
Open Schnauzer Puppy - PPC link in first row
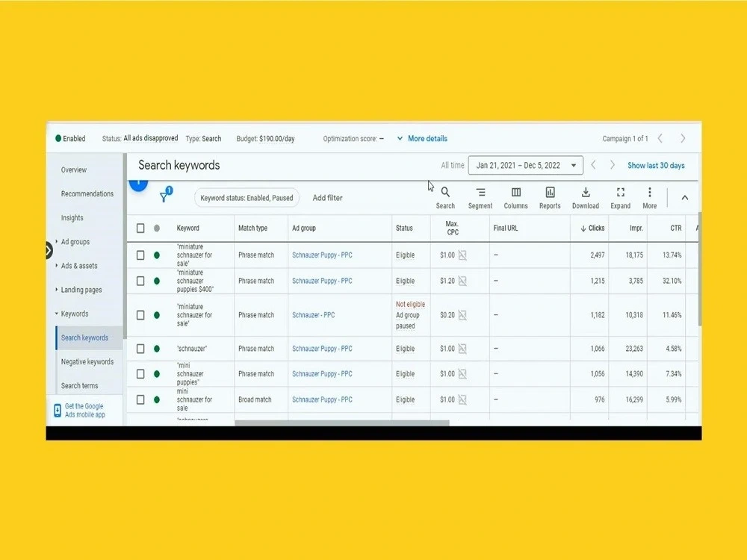(x=322, y=255)
